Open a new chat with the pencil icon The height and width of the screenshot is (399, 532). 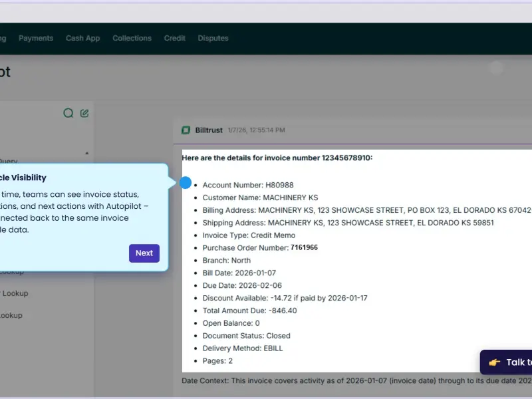(x=84, y=113)
